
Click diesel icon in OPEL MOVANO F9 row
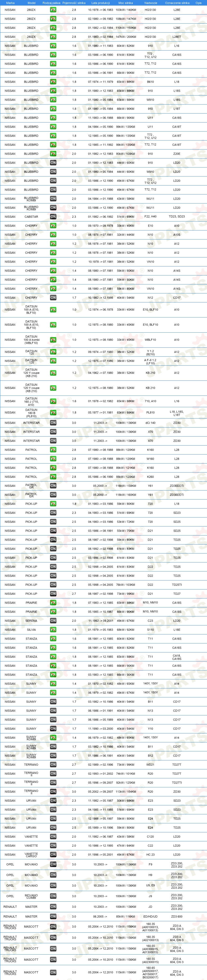[53, 864]
